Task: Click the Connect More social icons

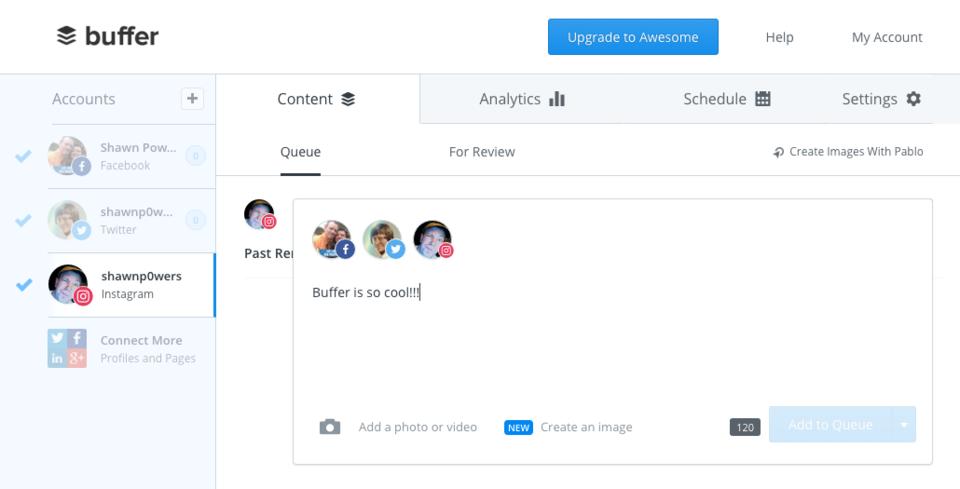Action: click(67, 348)
